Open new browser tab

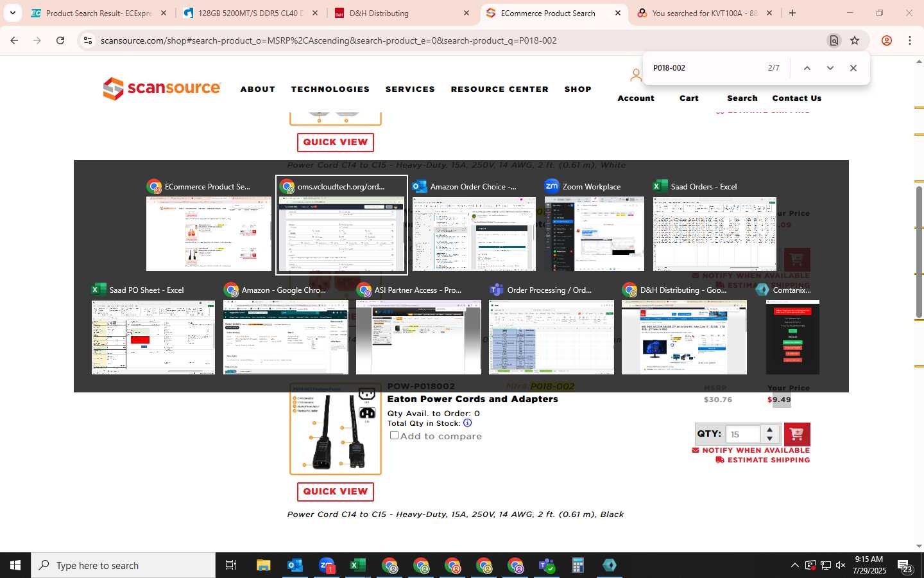[792, 13]
